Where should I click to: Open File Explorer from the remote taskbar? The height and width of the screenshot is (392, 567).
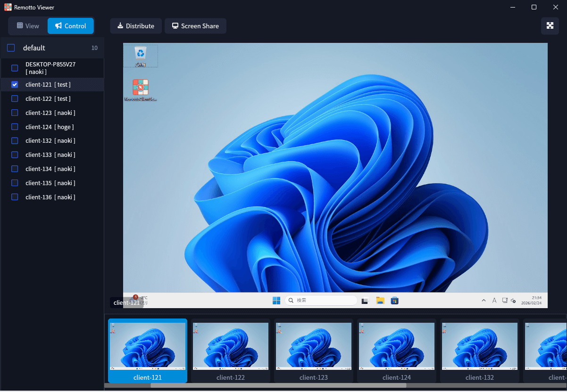click(x=380, y=301)
